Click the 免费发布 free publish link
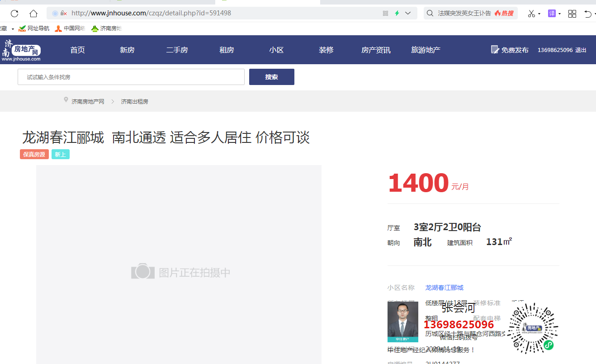596x364 pixels. coord(510,50)
